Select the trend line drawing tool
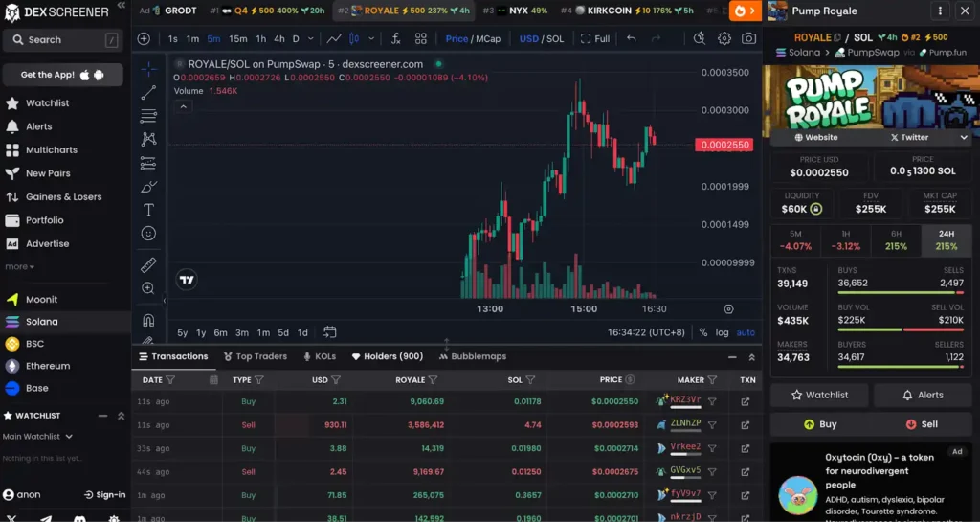 tap(148, 93)
